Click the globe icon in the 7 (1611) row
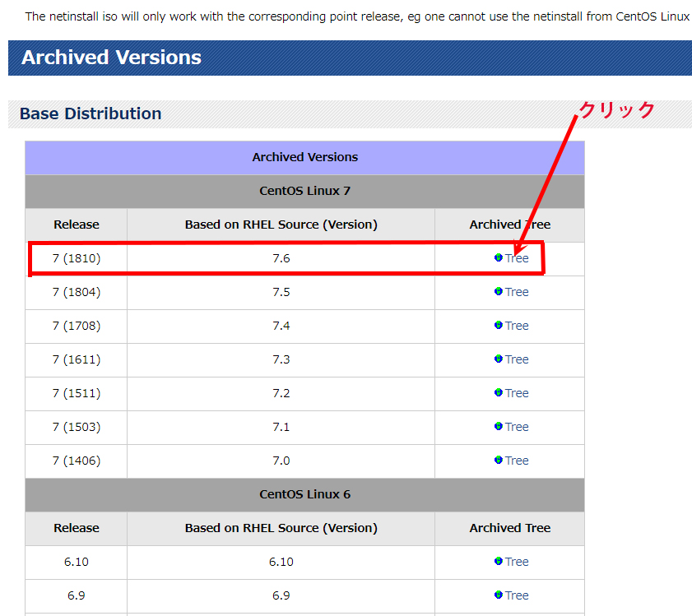The width and height of the screenshot is (692, 616). [x=499, y=359]
